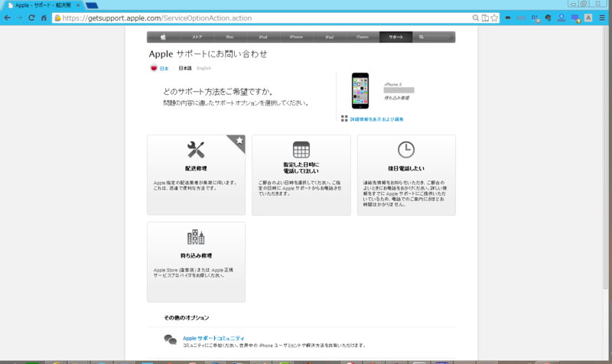Go back with browser back arrow
This screenshot has width=612, height=364.
tap(8, 18)
